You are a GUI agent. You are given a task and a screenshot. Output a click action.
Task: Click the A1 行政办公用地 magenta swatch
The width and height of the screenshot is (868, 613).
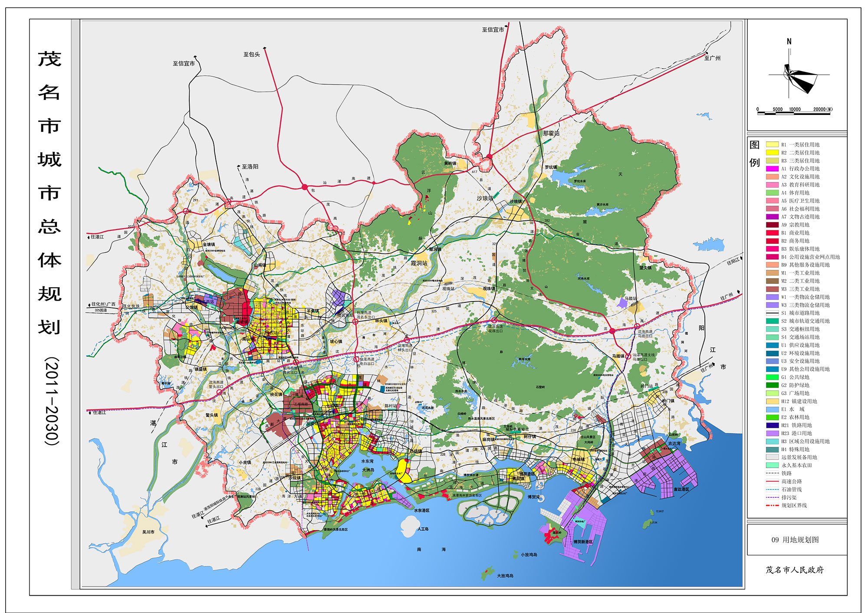pos(772,169)
